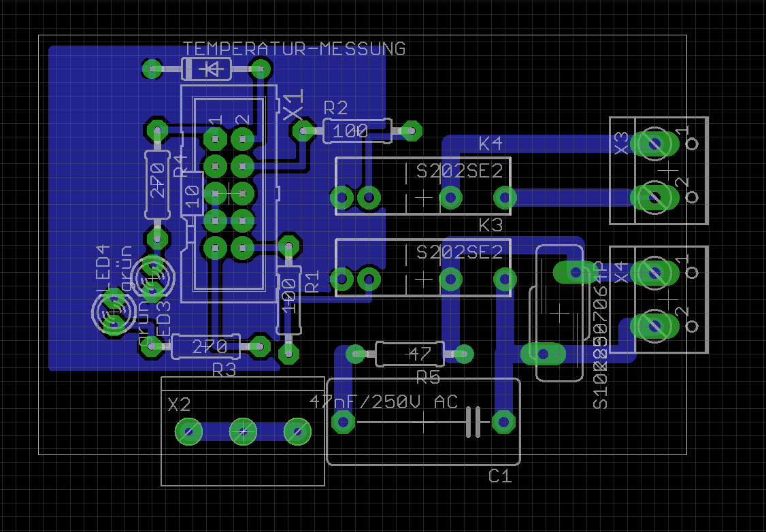Select the left pad of resistor R5
This screenshot has height=532, width=766.
(356, 354)
